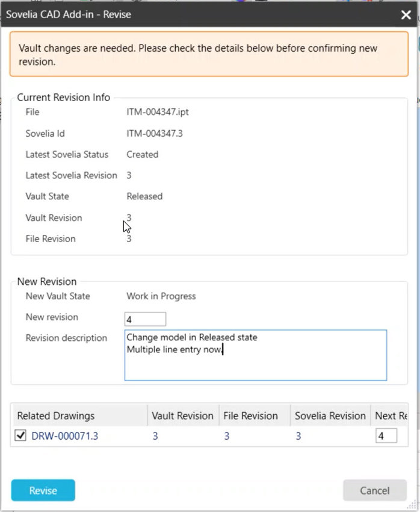420x512 pixels.
Task: Edit the New revision number field
Action: (x=145, y=319)
